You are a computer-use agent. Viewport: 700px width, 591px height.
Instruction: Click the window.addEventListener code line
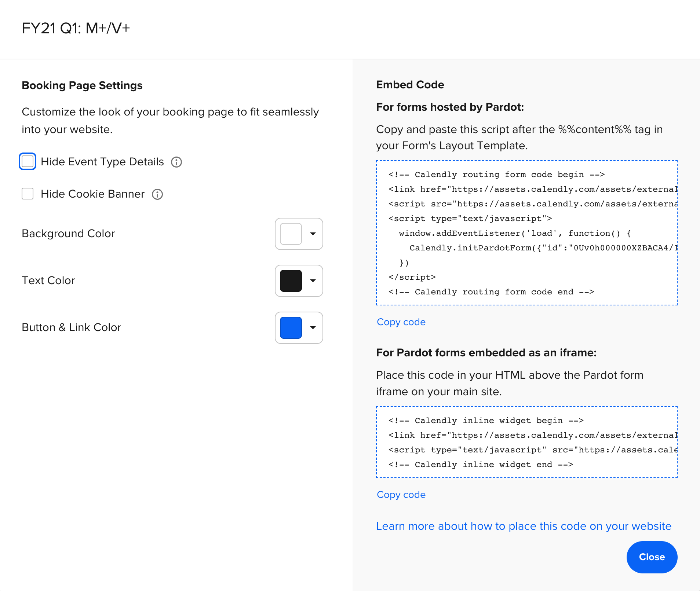[515, 233]
